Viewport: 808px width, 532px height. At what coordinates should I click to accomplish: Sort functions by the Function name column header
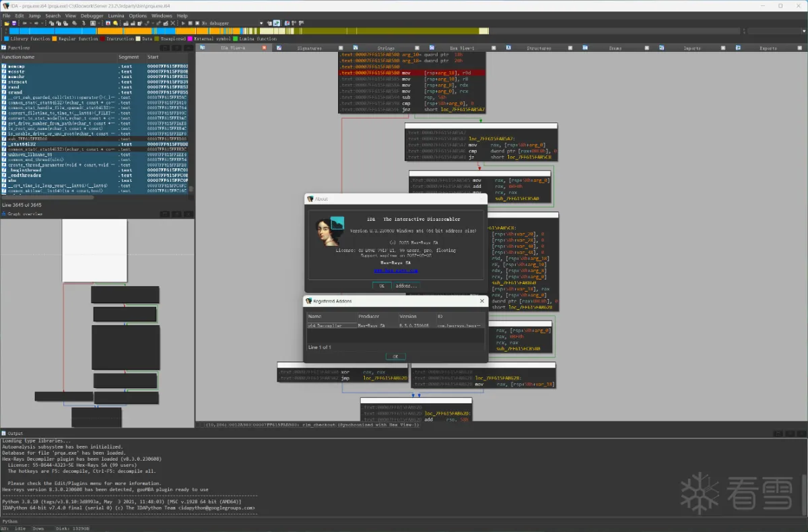pos(59,57)
